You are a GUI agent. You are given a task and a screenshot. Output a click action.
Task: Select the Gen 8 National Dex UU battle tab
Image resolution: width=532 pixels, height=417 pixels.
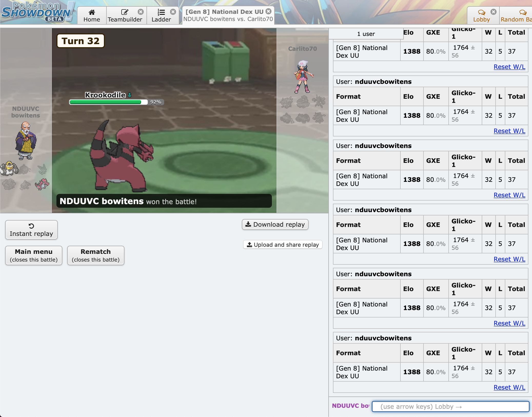click(228, 15)
